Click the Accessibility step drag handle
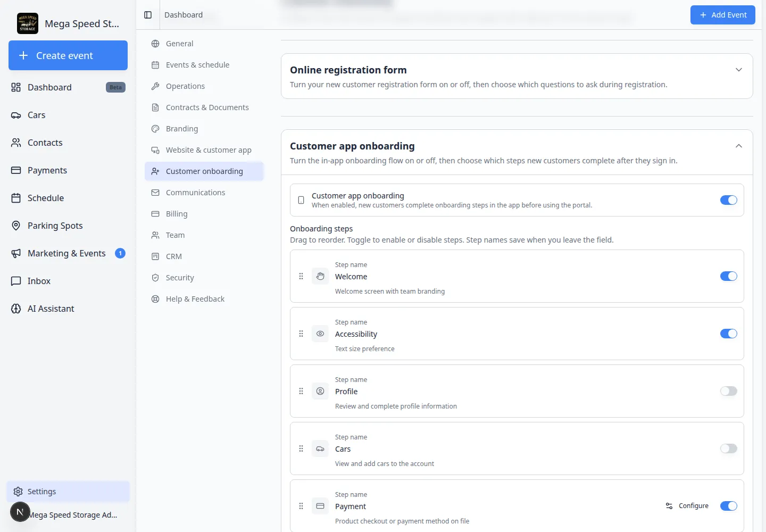The image size is (766, 532). pyautogui.click(x=301, y=334)
